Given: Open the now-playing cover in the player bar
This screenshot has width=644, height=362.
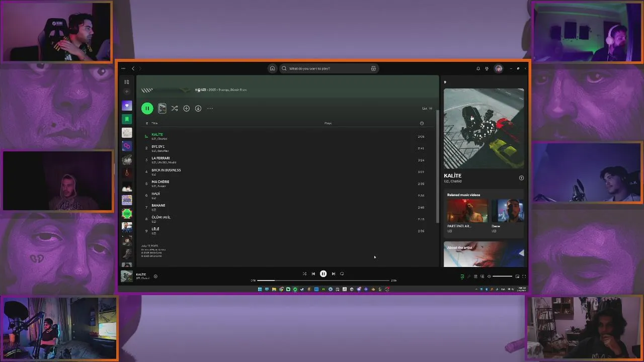Looking at the screenshot, I should [x=127, y=276].
